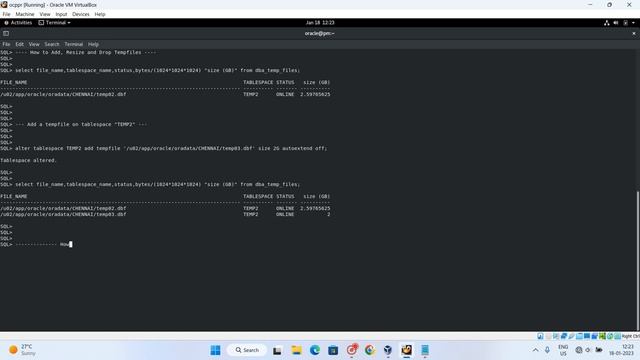Click the Windows Start button
Viewport: 640px width, 360px height.
click(x=216, y=350)
